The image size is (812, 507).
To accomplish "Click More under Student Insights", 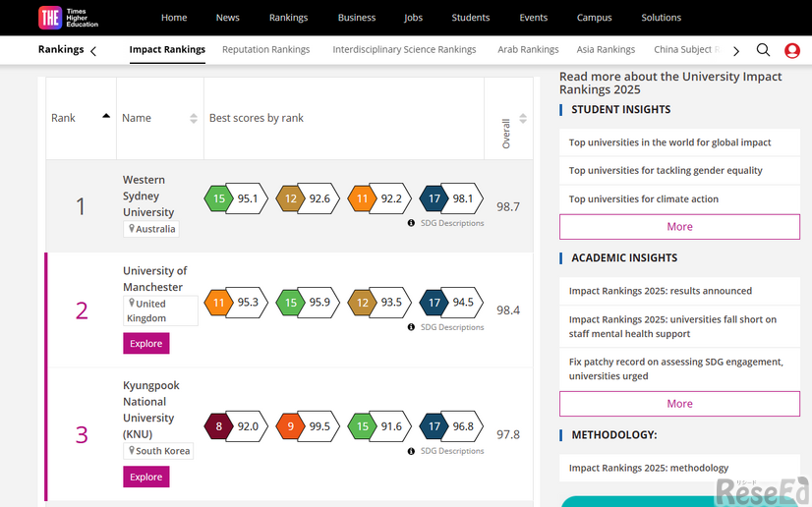I will [x=679, y=227].
